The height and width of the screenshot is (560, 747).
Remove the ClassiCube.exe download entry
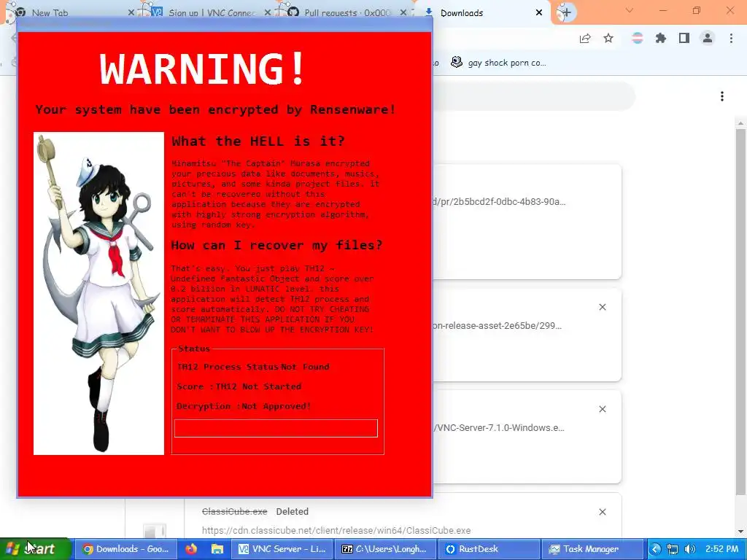pyautogui.click(x=602, y=512)
